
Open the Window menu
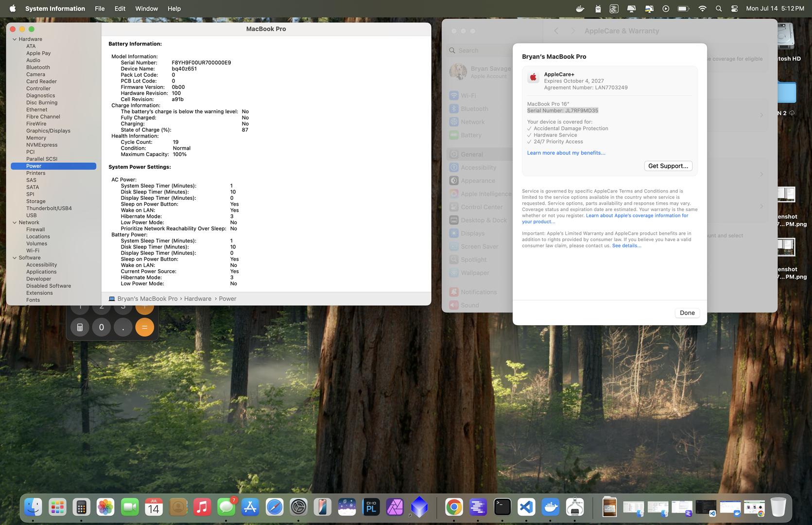point(146,8)
